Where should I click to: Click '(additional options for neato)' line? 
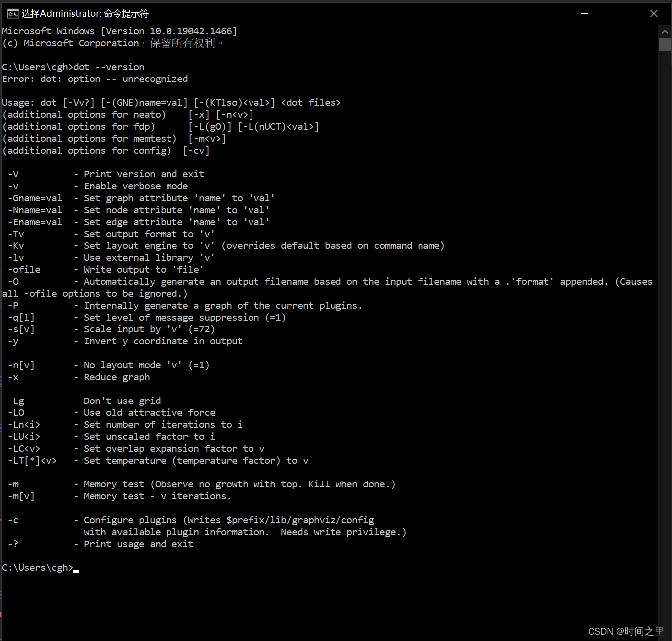(x=128, y=115)
